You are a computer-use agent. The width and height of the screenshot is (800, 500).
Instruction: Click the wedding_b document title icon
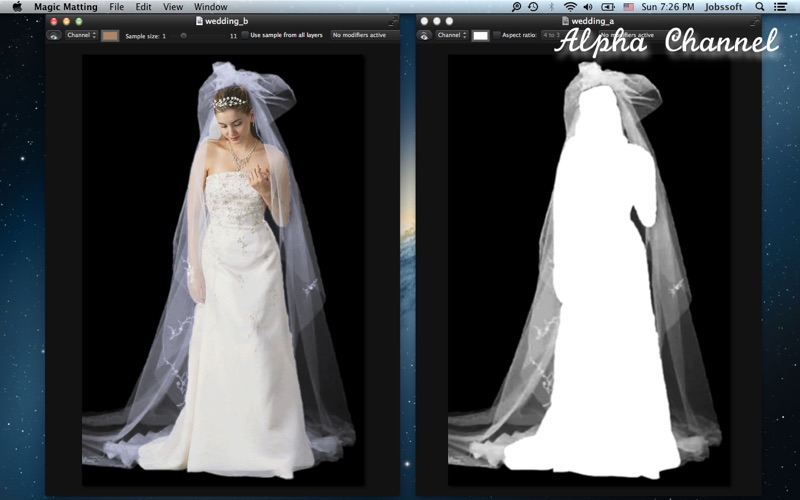pyautogui.click(x=199, y=21)
